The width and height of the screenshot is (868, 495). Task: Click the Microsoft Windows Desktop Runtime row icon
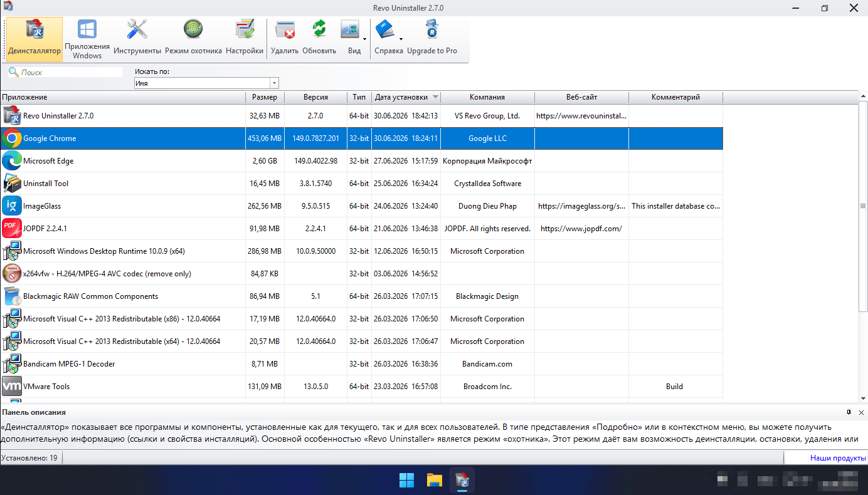[11, 251]
